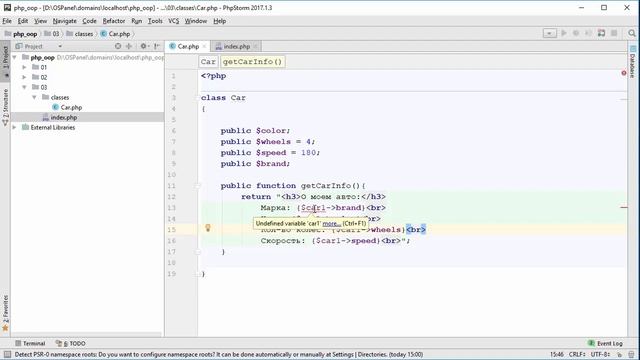
Task: Click the getCarInfo() editor breadcrumb
Action: tap(253, 62)
